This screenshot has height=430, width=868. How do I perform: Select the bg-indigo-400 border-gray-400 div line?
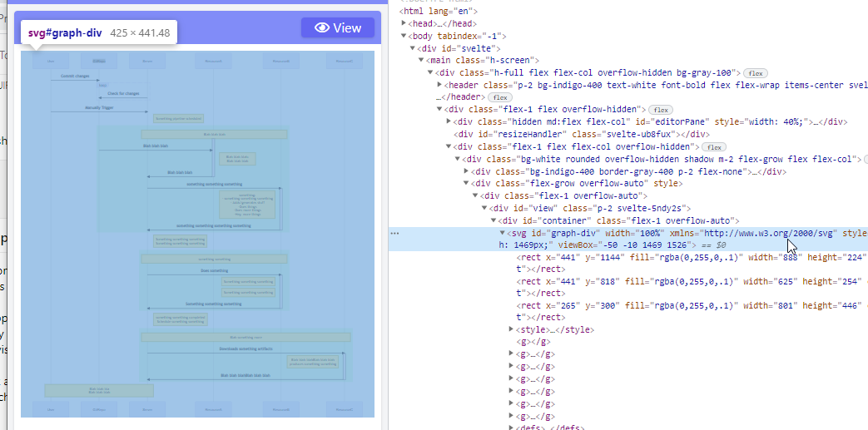[629, 171]
